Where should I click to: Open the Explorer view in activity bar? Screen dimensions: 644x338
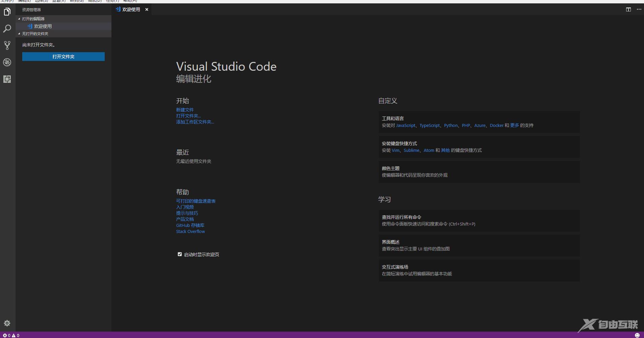7,12
